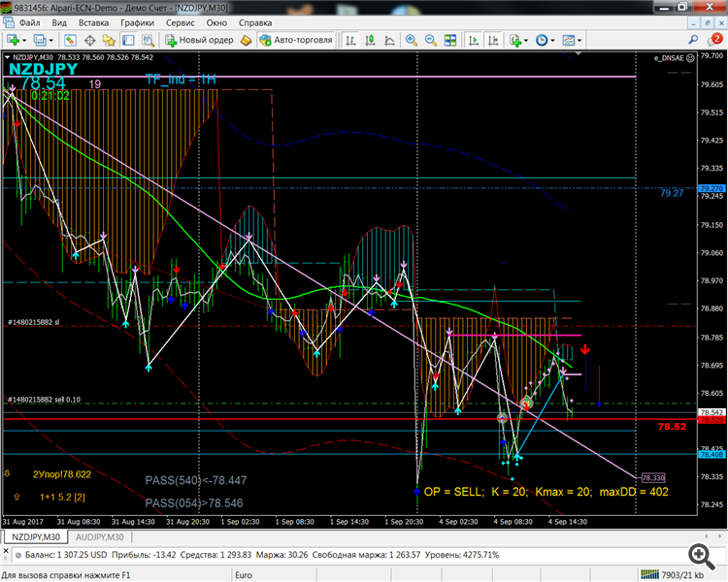Expand the Templates dropdown arrow
Screen dimensions: 728x582
click(x=579, y=41)
